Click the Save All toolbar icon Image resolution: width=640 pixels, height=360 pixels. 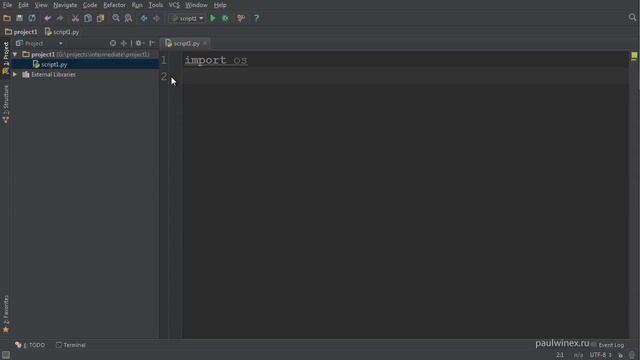click(19, 18)
